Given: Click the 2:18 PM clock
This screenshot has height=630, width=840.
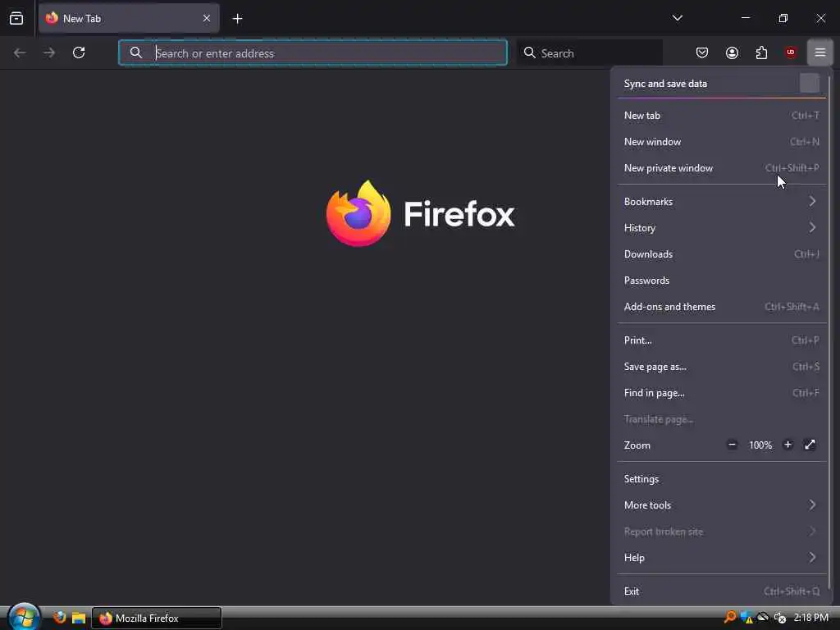Looking at the screenshot, I should point(810,618).
